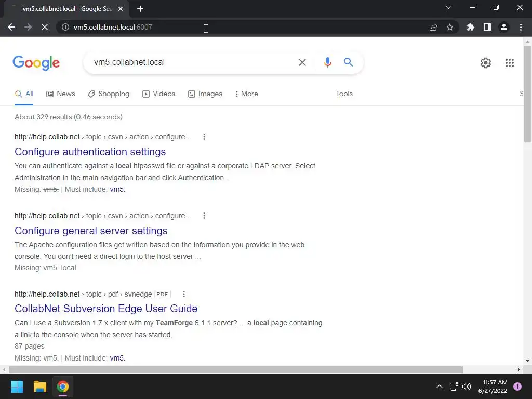Open a new browser tab
Image resolution: width=532 pixels, height=399 pixels.
140,9
